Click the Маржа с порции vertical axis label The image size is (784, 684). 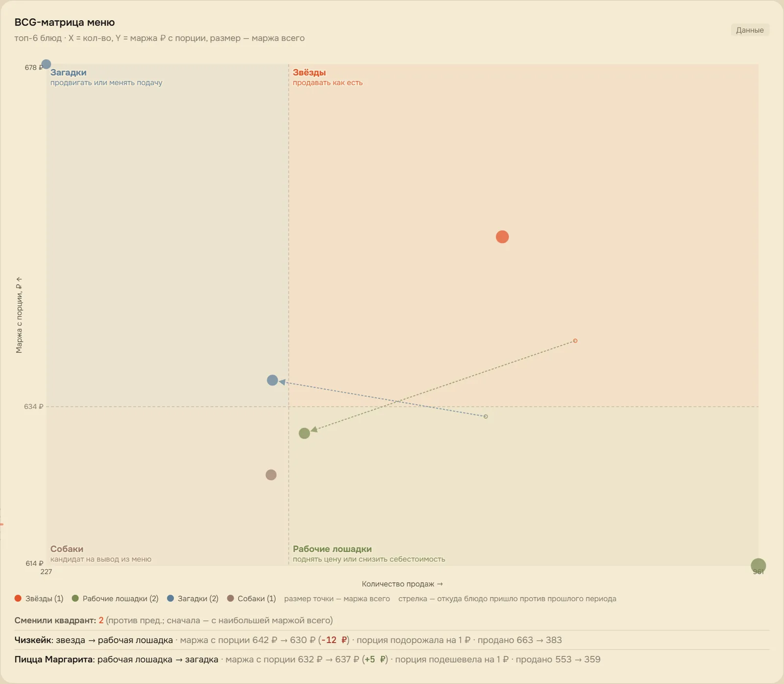click(19, 315)
